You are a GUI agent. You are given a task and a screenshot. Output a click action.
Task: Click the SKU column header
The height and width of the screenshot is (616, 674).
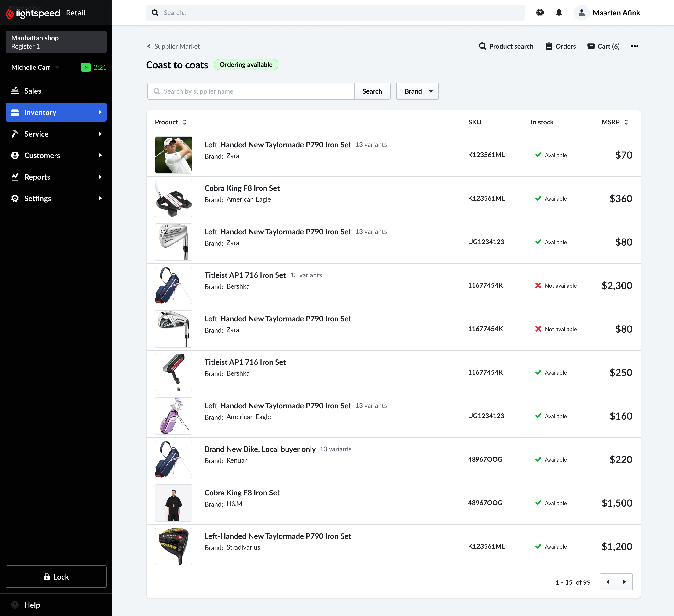pyautogui.click(x=475, y=122)
